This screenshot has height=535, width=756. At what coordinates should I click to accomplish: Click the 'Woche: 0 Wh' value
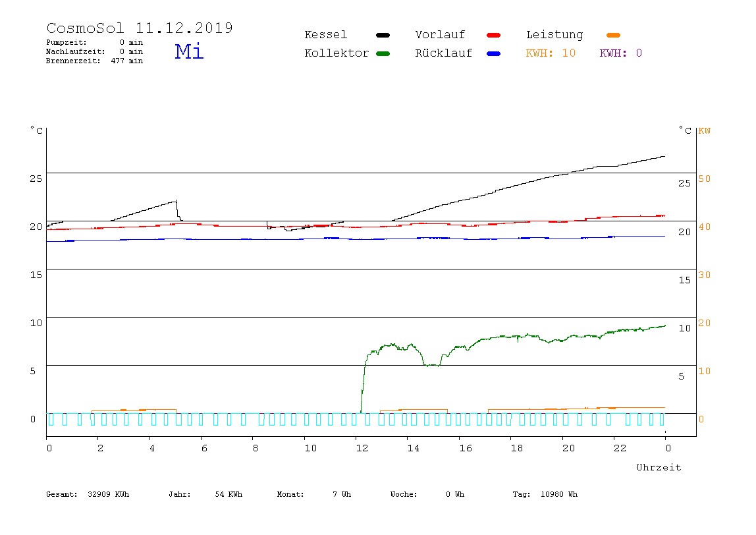pyautogui.click(x=427, y=494)
